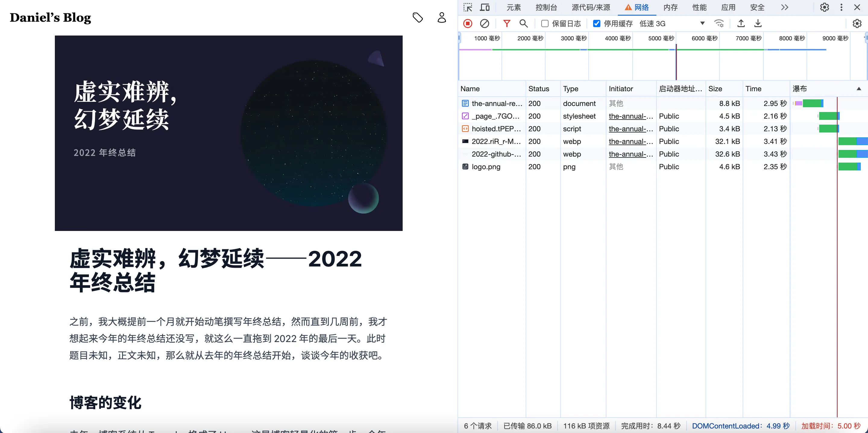Select the inspect element tool

[468, 7]
